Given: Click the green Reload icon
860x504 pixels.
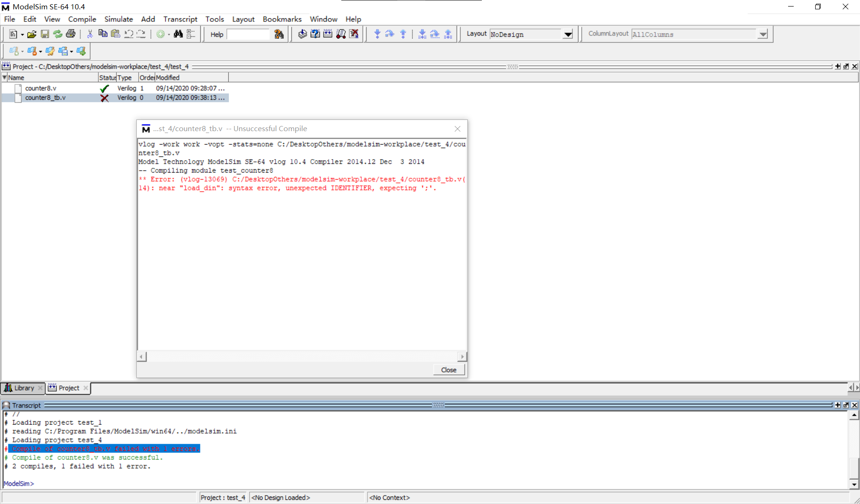Looking at the screenshot, I should click(x=57, y=34).
